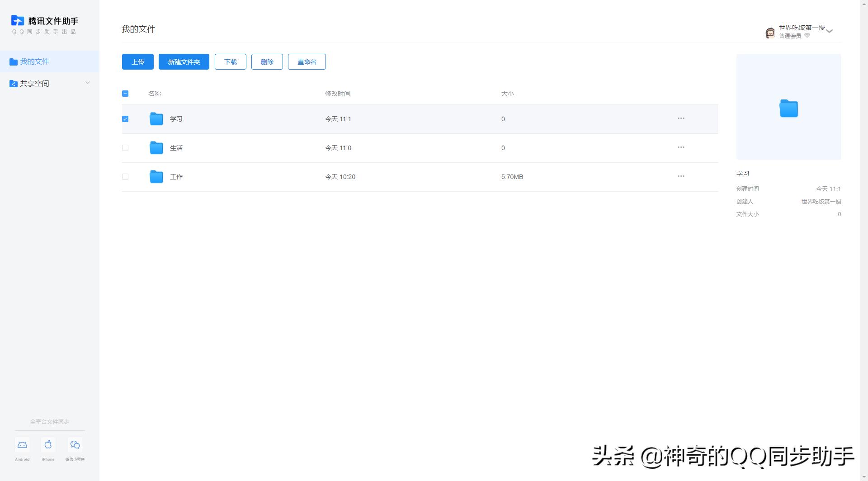Image resolution: width=868 pixels, height=481 pixels.
Task: Click the 重命名 button
Action: tap(307, 61)
